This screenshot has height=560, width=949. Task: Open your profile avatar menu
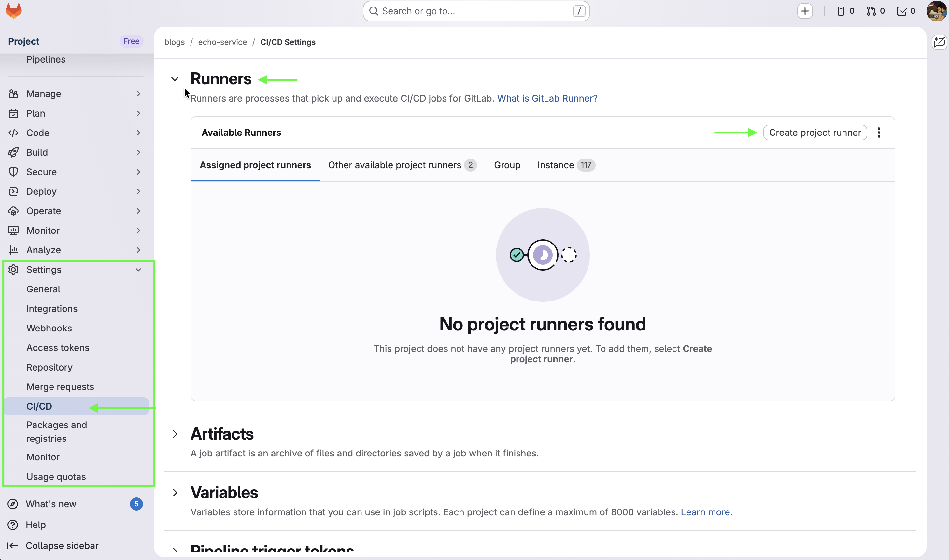point(936,10)
